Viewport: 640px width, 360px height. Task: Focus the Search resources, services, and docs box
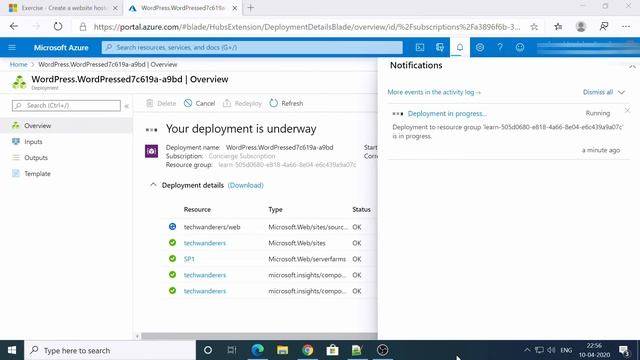(252, 47)
